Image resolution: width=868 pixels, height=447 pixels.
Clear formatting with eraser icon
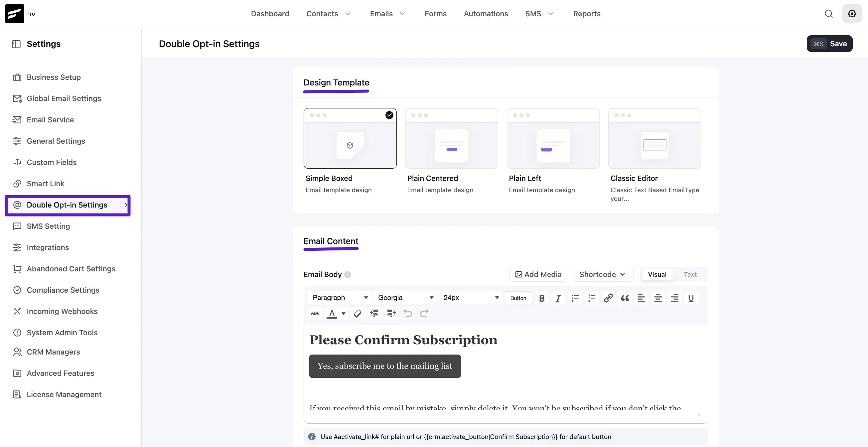[x=358, y=313]
